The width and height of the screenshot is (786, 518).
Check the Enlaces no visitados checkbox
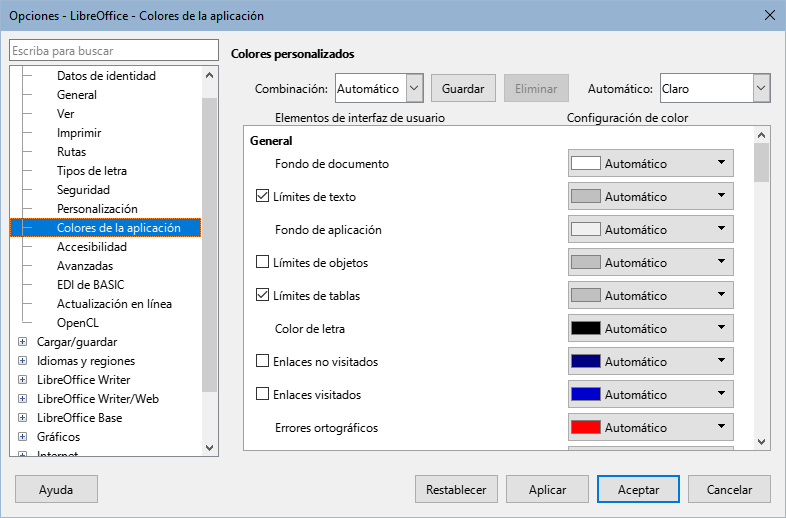pyautogui.click(x=262, y=361)
